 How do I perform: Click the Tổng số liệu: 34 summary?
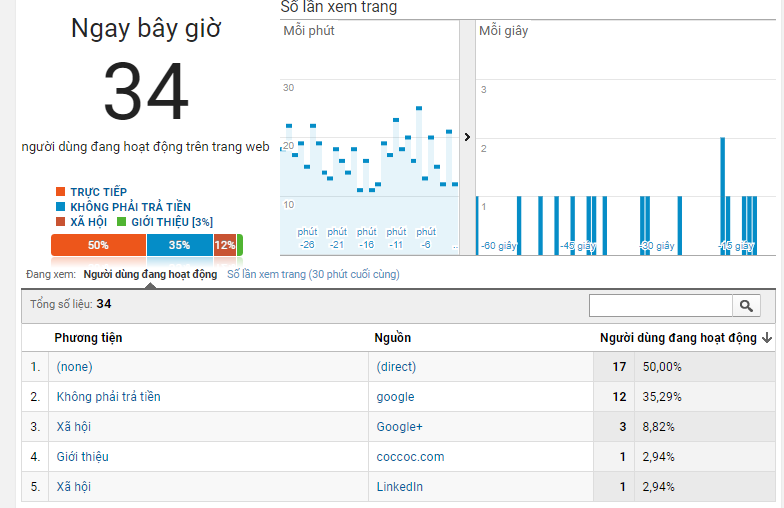click(70, 304)
